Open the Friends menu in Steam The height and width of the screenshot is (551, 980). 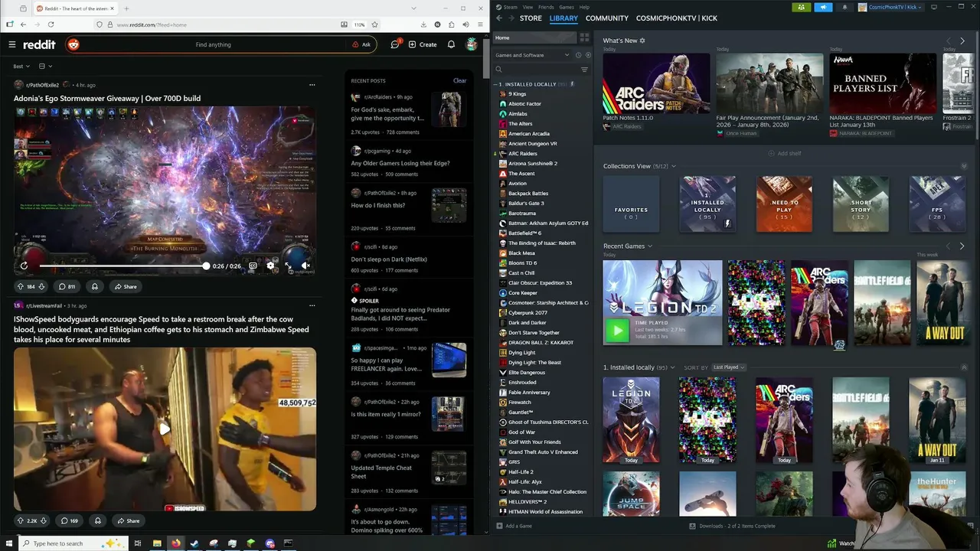pos(546,7)
